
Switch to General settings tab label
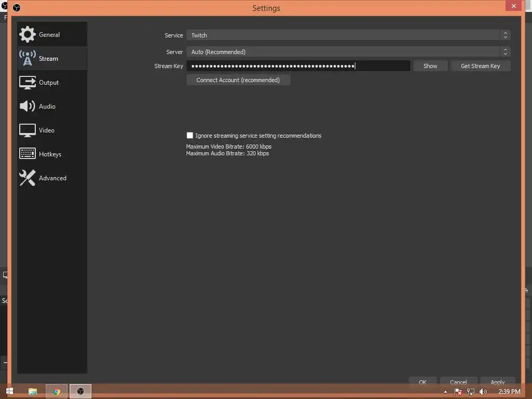point(49,35)
